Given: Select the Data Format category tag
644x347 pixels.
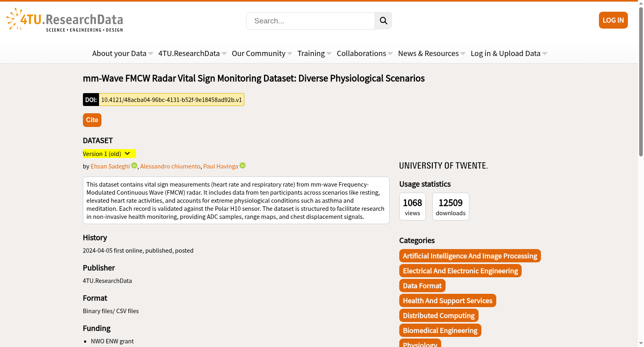Looking at the screenshot, I should pyautogui.click(x=422, y=286).
